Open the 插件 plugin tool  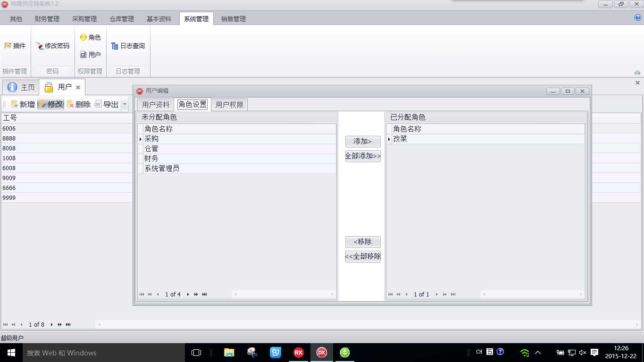pyautogui.click(x=15, y=46)
